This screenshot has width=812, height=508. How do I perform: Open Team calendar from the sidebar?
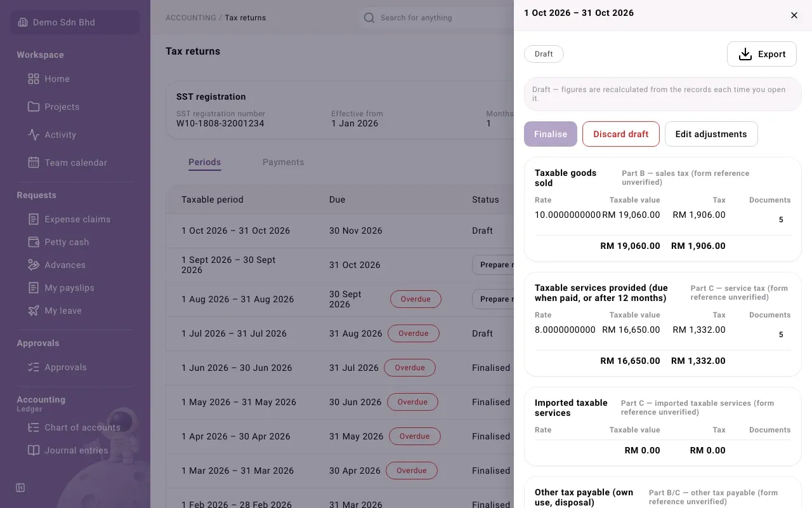pos(75,163)
